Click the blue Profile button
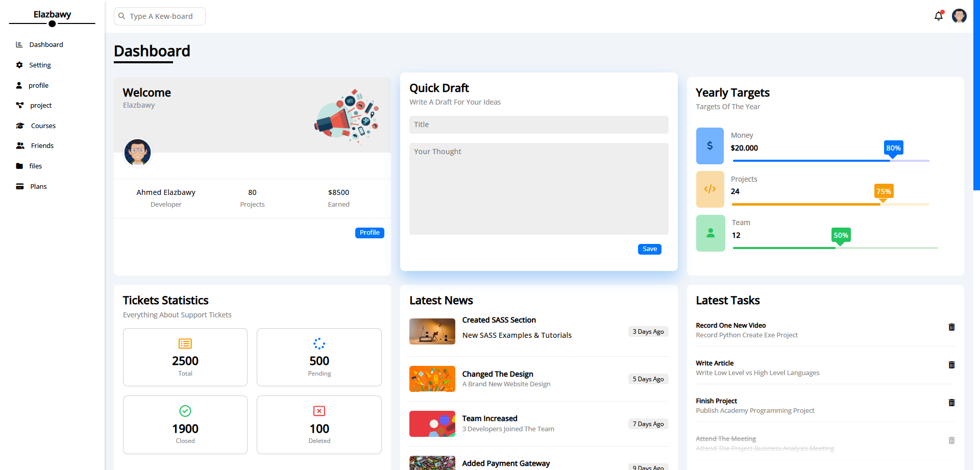Image resolution: width=980 pixels, height=470 pixels. pos(370,233)
